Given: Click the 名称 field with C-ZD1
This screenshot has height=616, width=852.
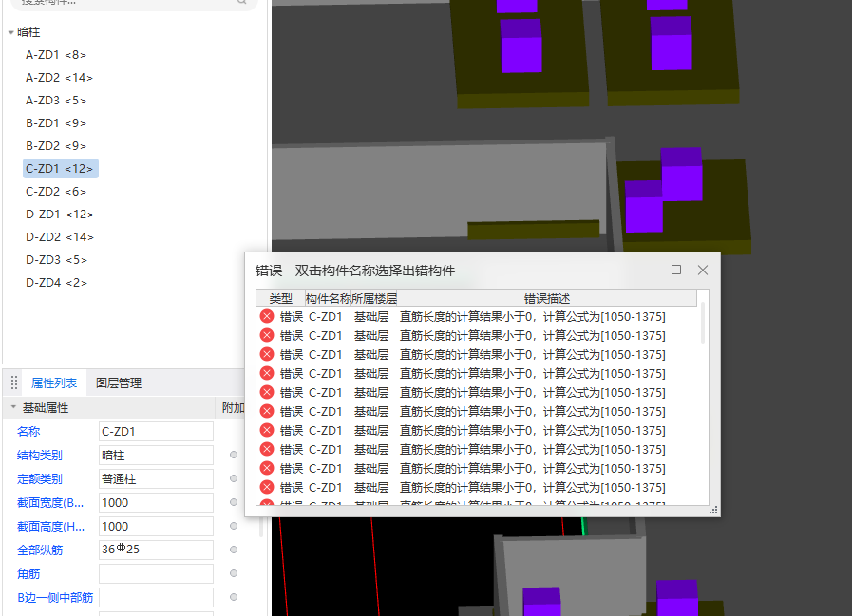Looking at the screenshot, I should point(156,431).
